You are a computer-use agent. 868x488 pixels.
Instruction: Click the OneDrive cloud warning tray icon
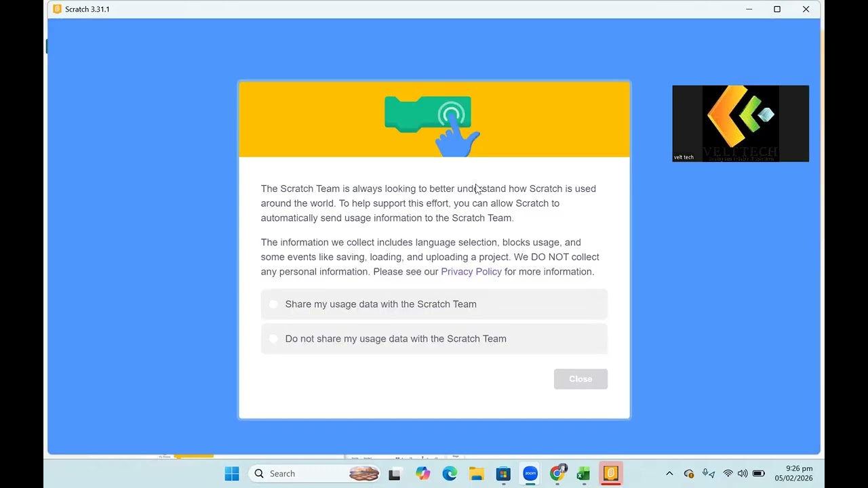click(689, 474)
